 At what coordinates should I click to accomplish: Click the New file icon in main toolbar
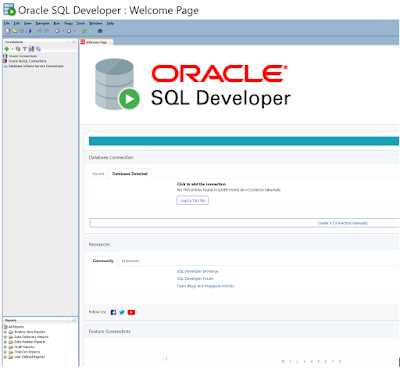tap(8, 31)
